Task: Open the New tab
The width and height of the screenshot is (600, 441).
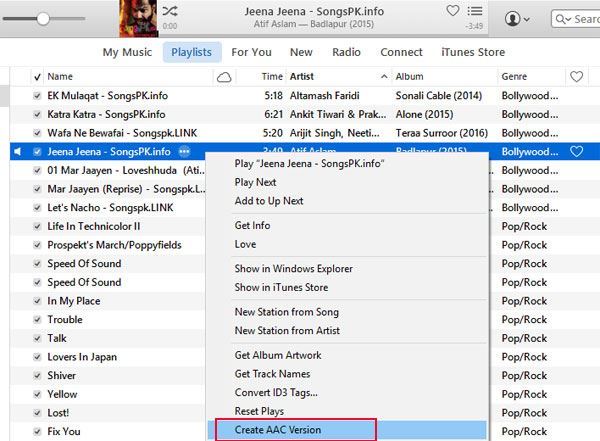Action: 301,52
